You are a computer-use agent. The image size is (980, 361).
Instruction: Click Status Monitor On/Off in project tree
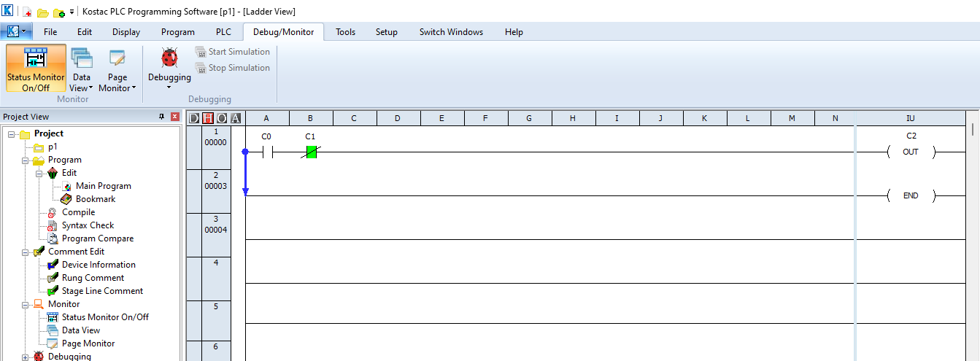coord(105,317)
